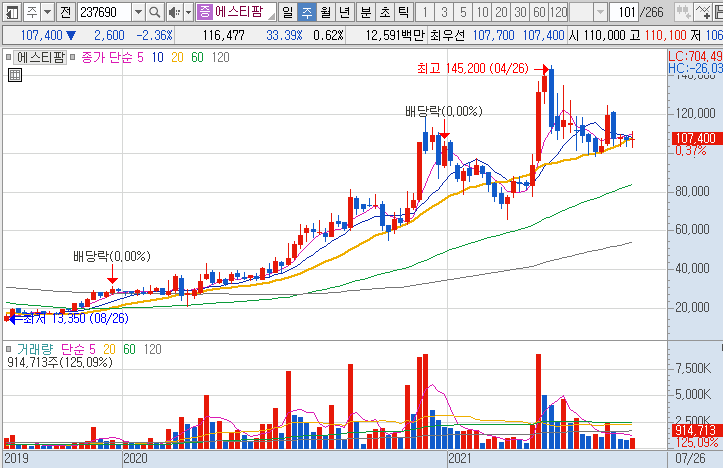Select the 1 interval button

(425, 12)
